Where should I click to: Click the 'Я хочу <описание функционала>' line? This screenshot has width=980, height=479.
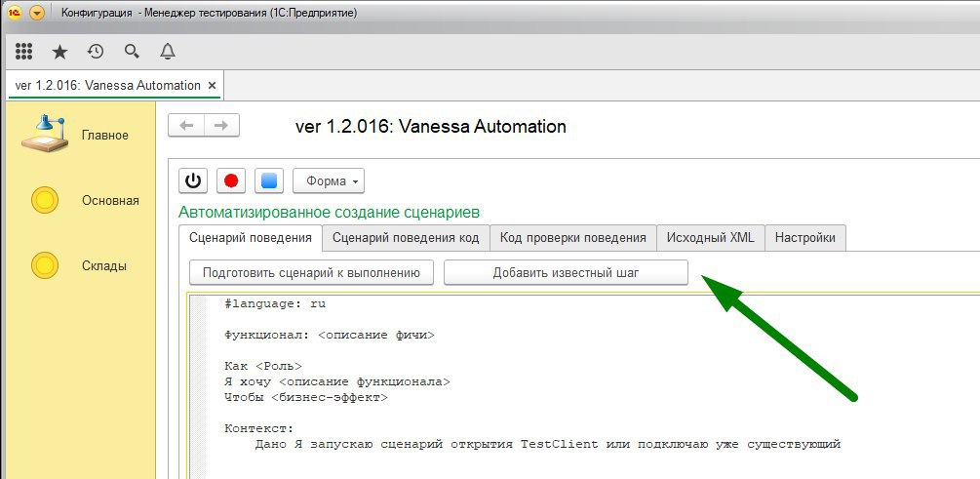336,381
